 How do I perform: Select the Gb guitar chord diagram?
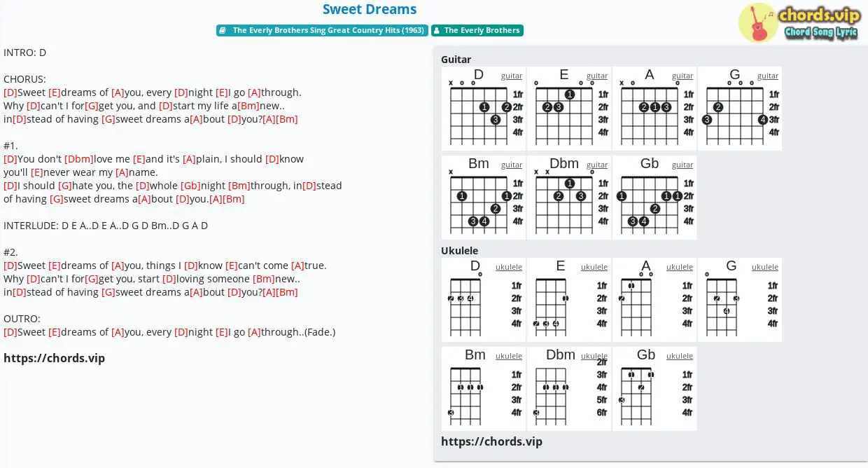(x=654, y=198)
